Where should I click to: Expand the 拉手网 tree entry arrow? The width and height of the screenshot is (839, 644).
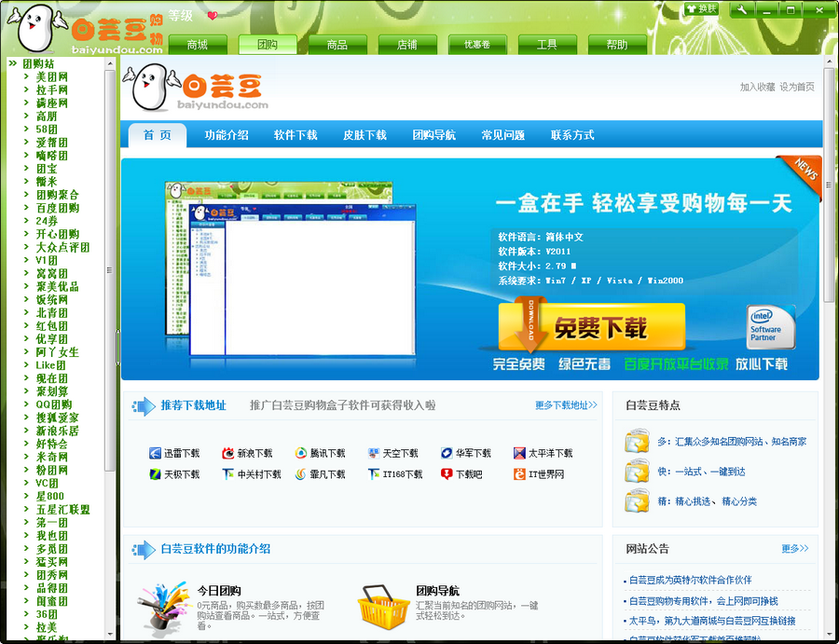(x=26, y=89)
